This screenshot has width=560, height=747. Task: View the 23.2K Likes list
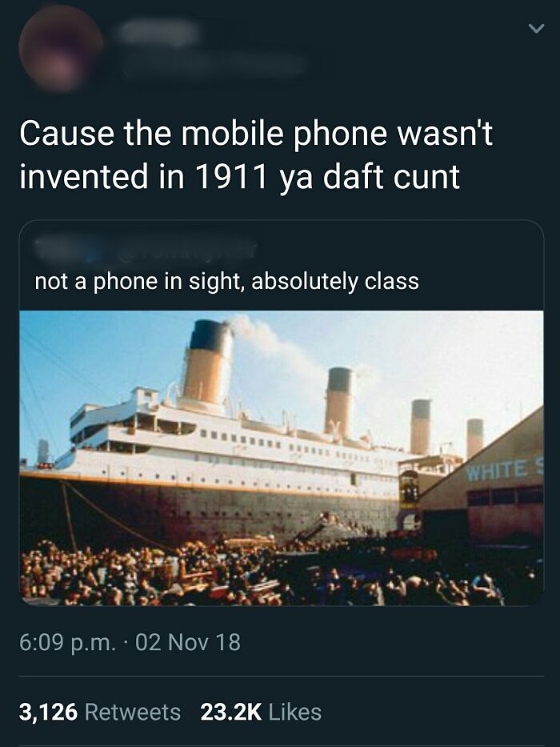(261, 713)
